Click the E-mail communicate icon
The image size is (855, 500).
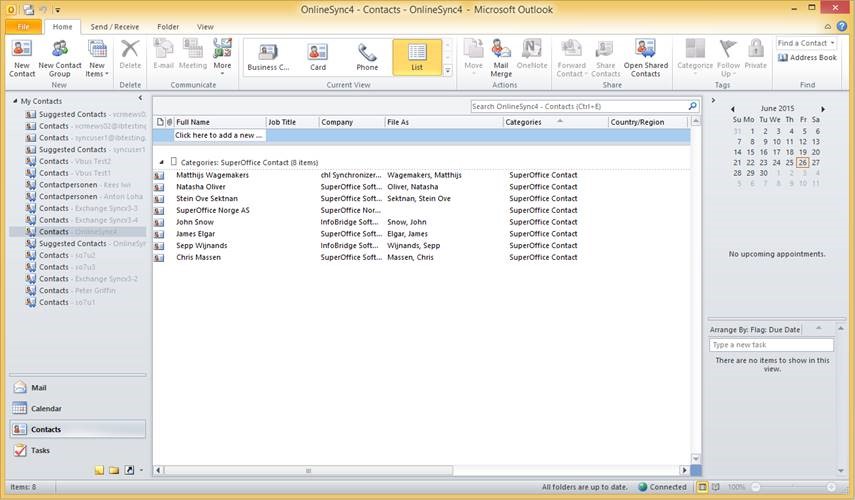[x=163, y=55]
